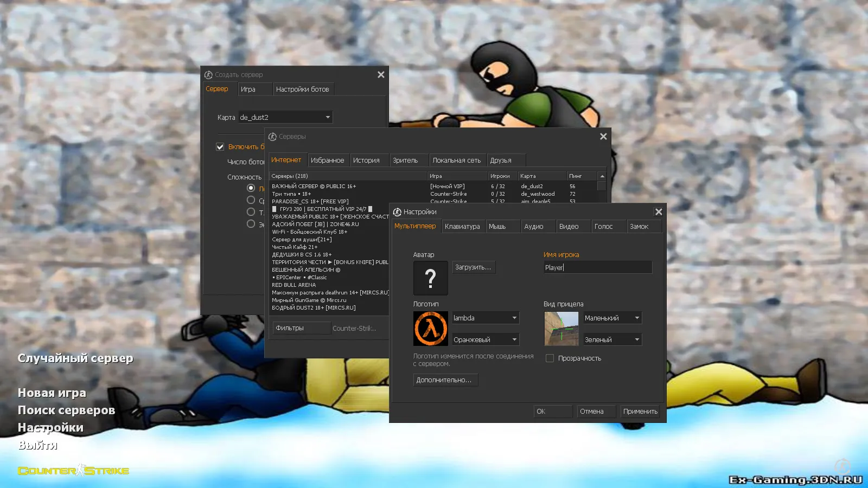Click the Загрузить... avatar button
Viewport: 868px width, 488px height.
[473, 267]
